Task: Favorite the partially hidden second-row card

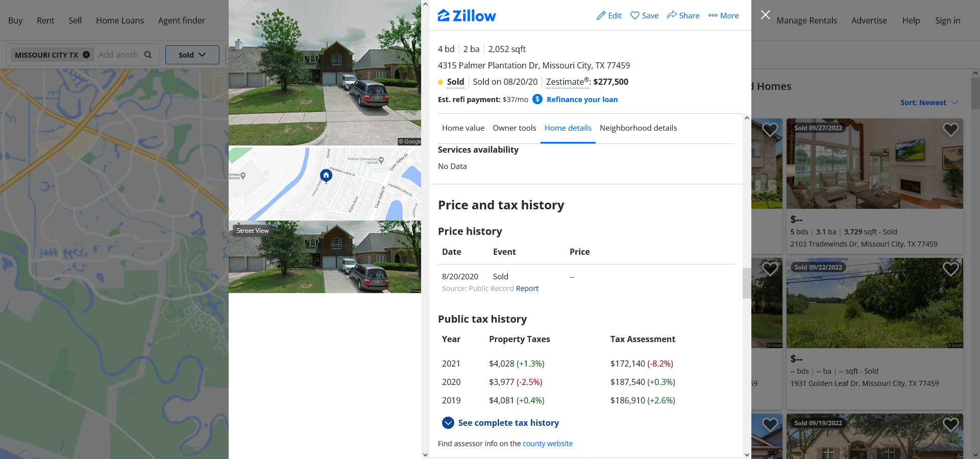Action: (770, 269)
